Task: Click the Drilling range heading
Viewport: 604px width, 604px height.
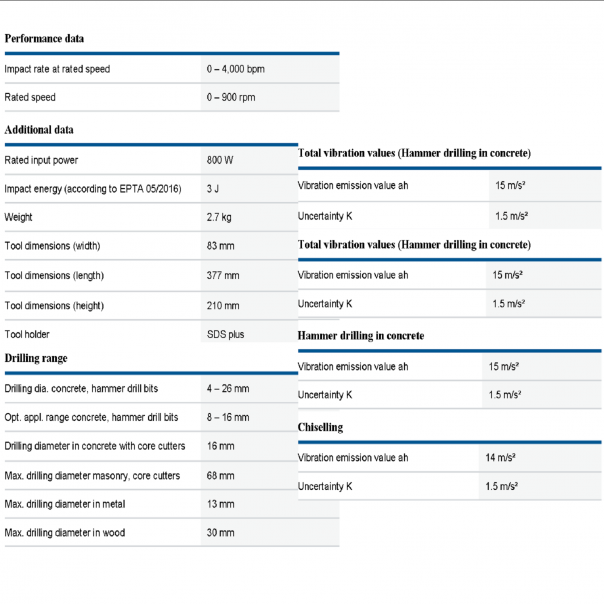Action: [36, 358]
